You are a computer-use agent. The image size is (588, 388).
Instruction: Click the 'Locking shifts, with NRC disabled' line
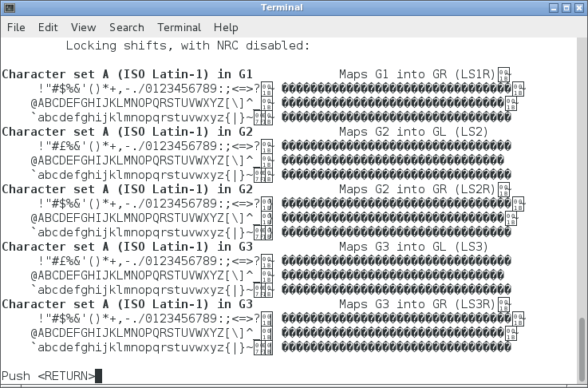point(187,46)
